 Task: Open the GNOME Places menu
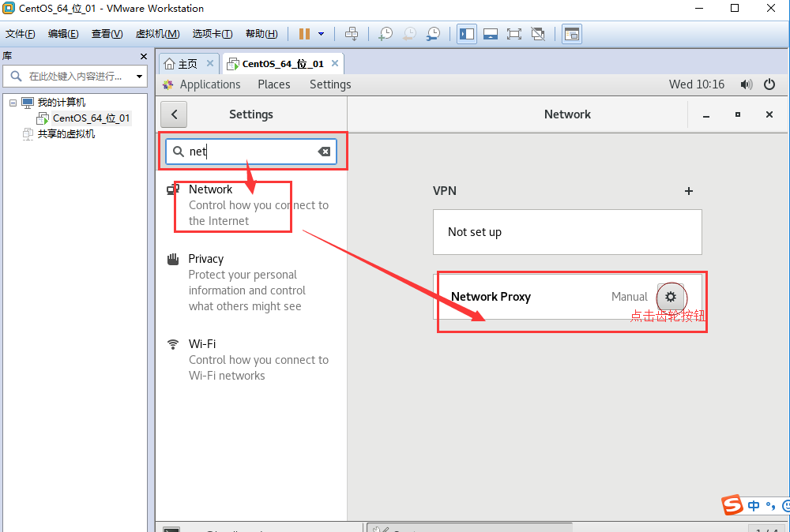(274, 84)
